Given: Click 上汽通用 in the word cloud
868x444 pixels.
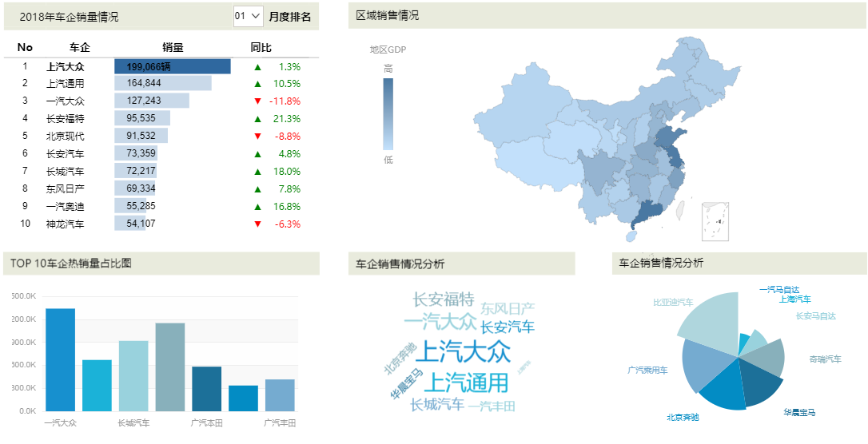Looking at the screenshot, I should click(466, 383).
